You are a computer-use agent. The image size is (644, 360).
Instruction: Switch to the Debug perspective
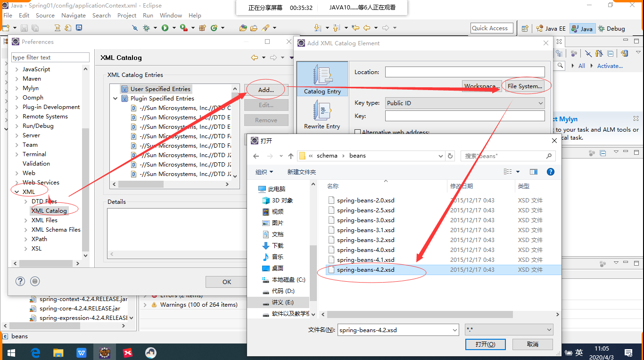(x=611, y=28)
